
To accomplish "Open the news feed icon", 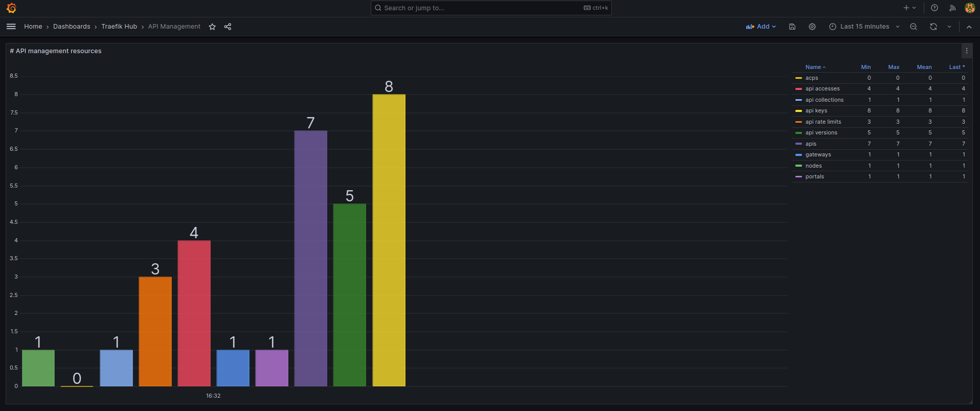I will [x=952, y=8].
